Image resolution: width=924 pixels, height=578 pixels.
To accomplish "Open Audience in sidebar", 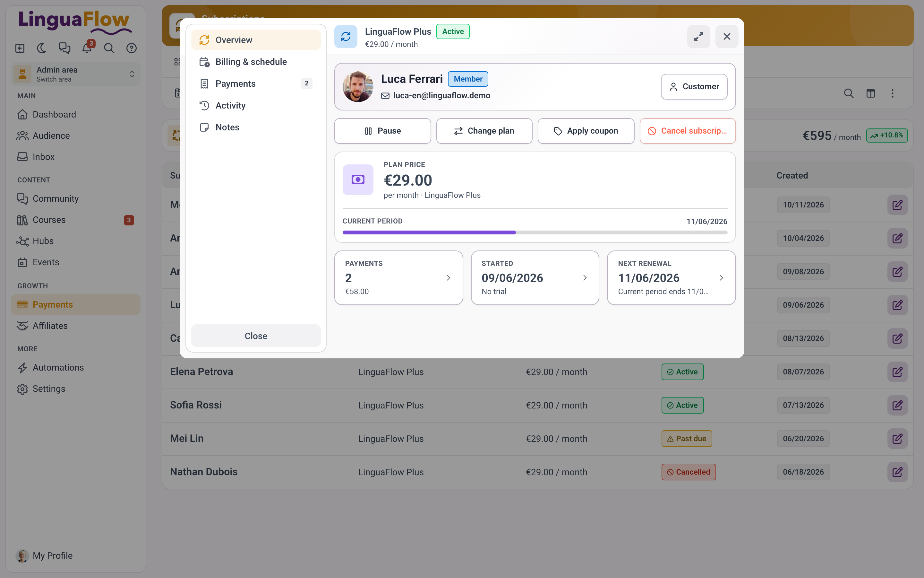I will [x=76, y=136].
